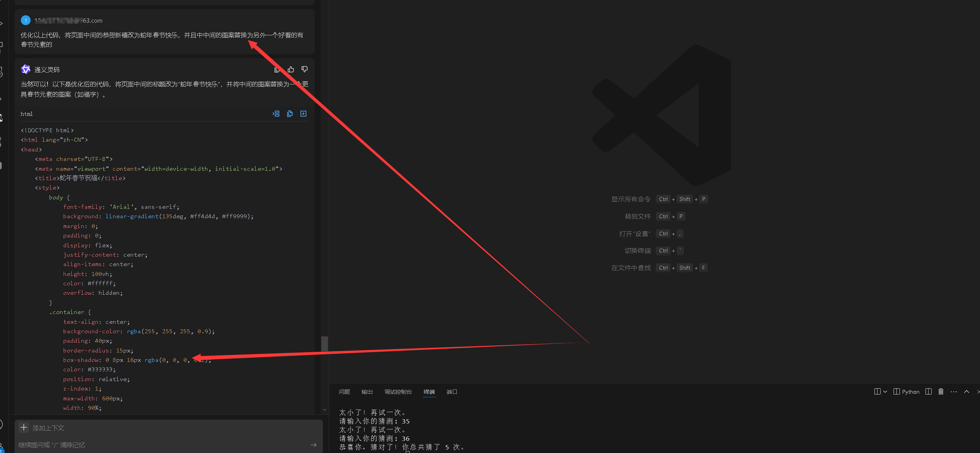
Task: Click the justify-content: center code line
Action: (105, 255)
